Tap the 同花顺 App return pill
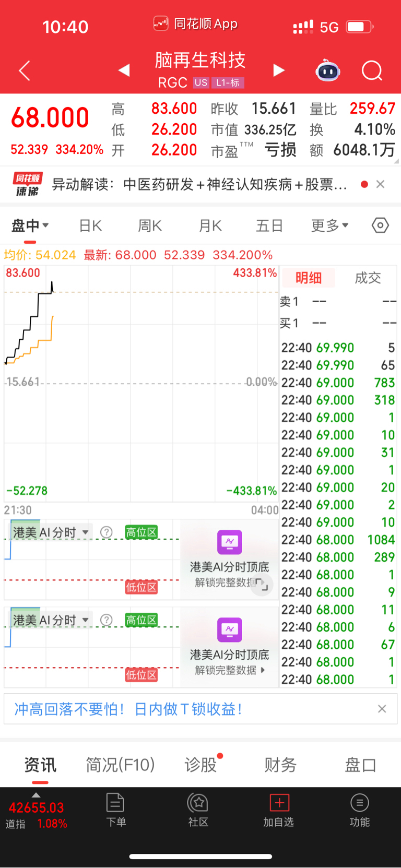The height and width of the screenshot is (868, 401). [x=196, y=24]
